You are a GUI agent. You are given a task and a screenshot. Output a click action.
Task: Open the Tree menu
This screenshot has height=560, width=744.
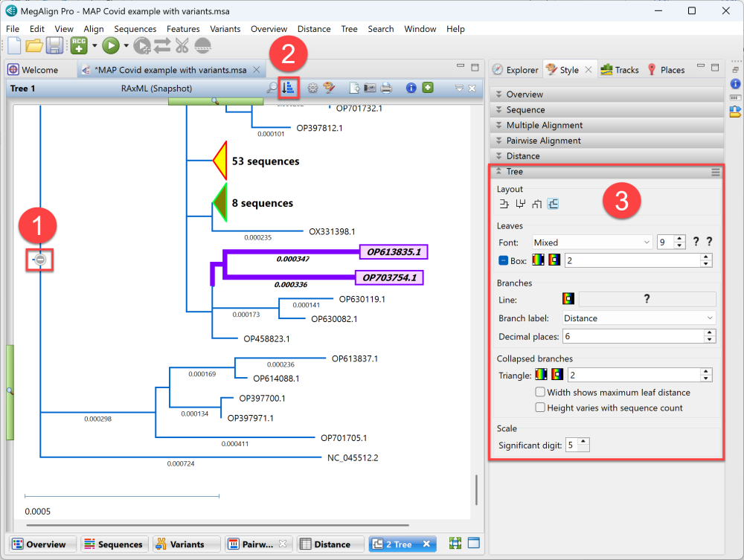349,29
